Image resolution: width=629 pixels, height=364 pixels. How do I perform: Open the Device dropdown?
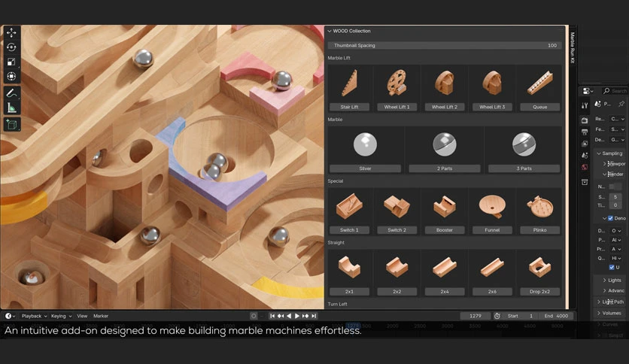[618, 139]
